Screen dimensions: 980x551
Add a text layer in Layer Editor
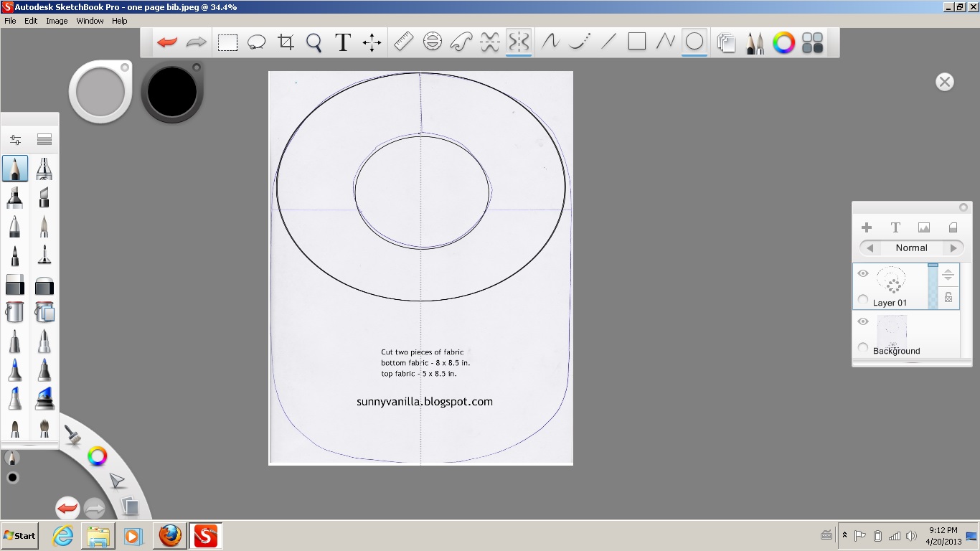point(895,227)
